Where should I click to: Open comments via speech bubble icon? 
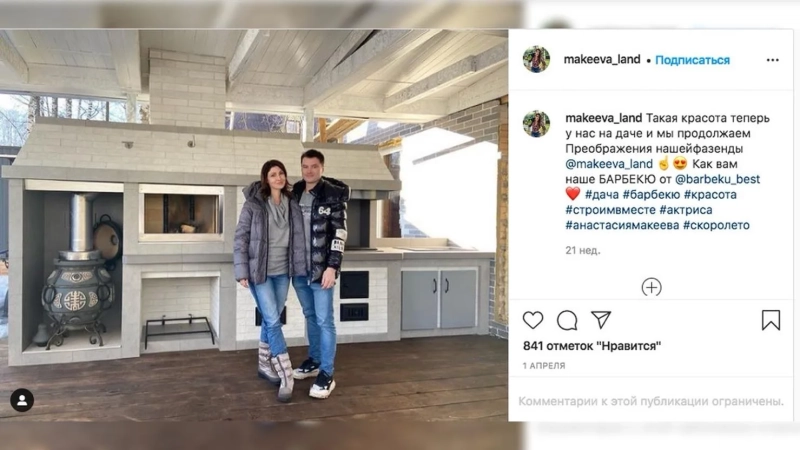[x=567, y=320]
